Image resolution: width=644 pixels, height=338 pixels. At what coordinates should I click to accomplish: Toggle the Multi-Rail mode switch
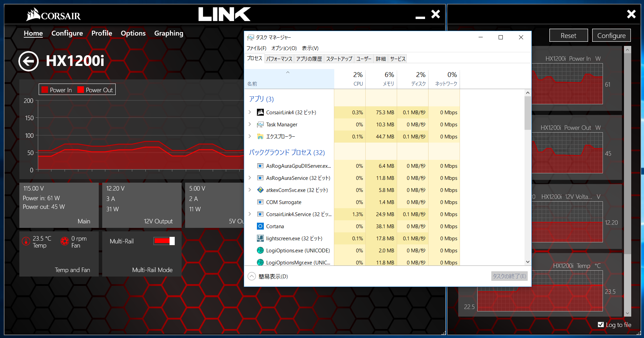[x=164, y=241]
